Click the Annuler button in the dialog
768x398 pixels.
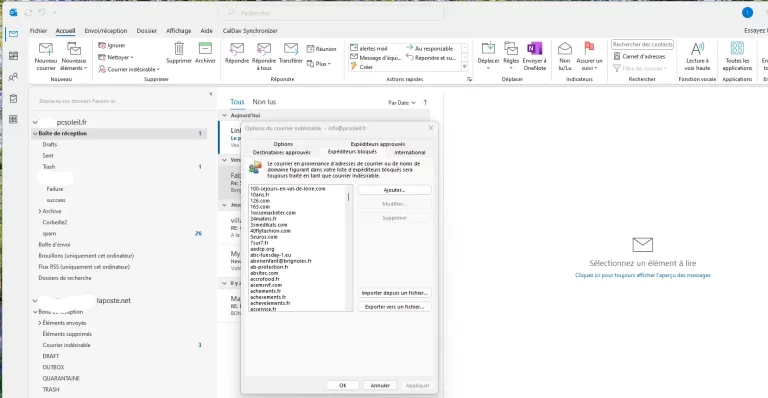[x=380, y=386]
